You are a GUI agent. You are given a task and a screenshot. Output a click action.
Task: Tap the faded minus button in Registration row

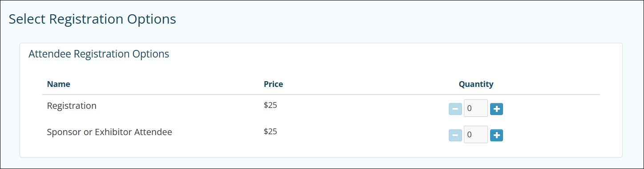coord(455,109)
